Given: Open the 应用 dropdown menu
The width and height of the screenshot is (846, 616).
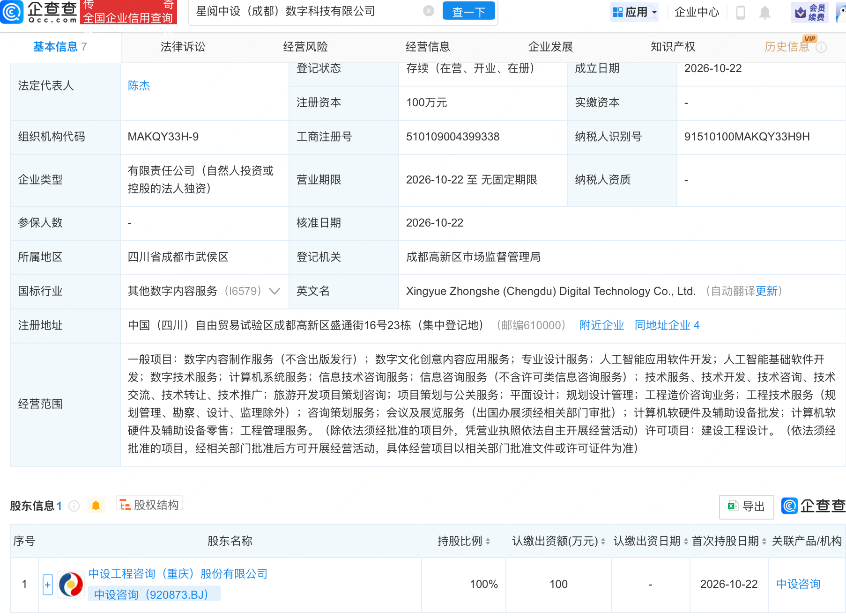Looking at the screenshot, I should click(635, 12).
